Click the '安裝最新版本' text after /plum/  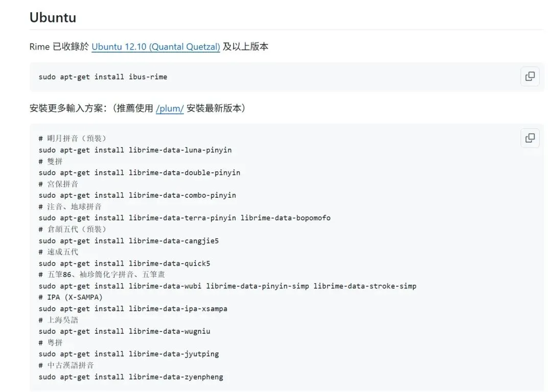(x=214, y=108)
